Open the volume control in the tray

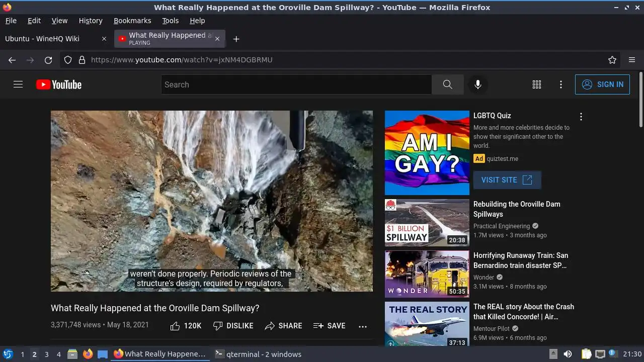(x=568, y=354)
